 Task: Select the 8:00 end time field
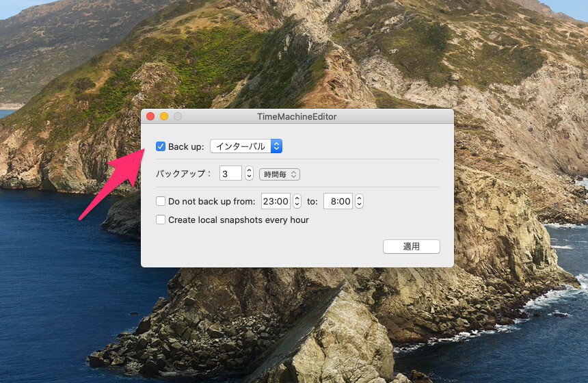coord(337,202)
